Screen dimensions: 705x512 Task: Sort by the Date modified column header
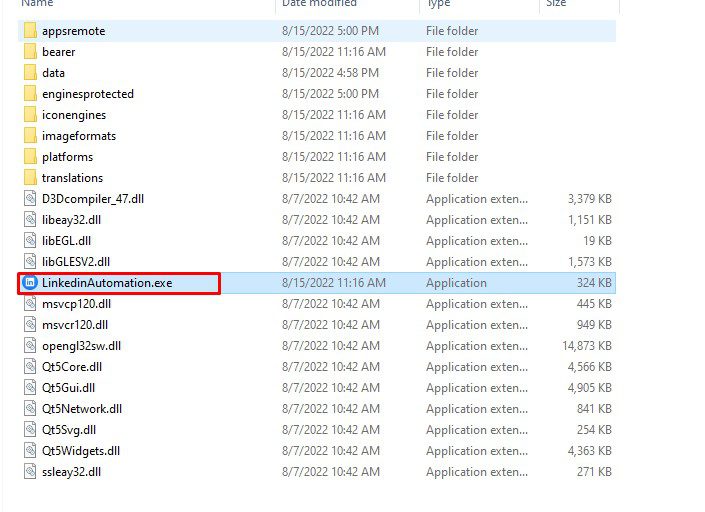pos(319,3)
